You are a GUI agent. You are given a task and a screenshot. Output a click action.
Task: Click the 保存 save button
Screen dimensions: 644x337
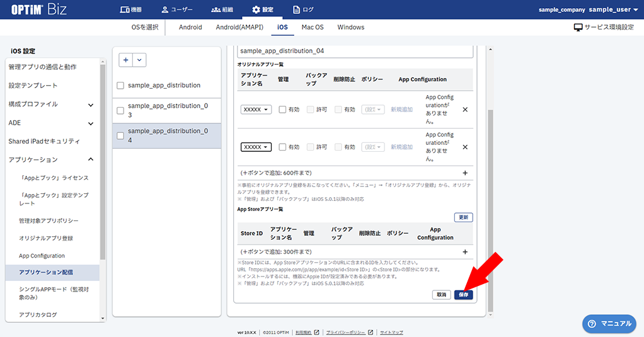click(x=463, y=295)
